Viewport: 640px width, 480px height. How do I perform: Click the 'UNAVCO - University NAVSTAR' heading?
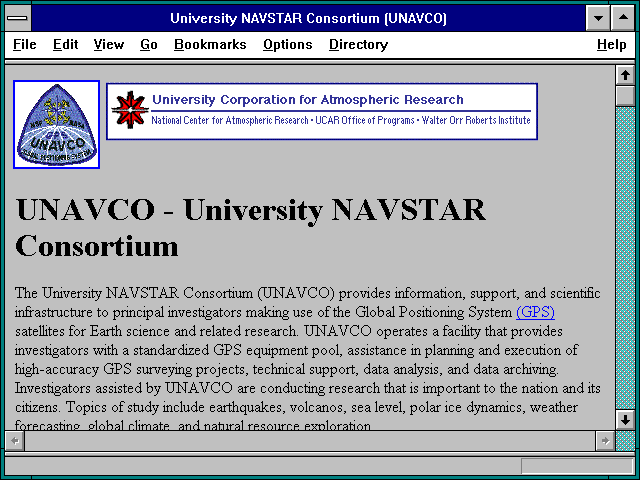tap(251, 210)
